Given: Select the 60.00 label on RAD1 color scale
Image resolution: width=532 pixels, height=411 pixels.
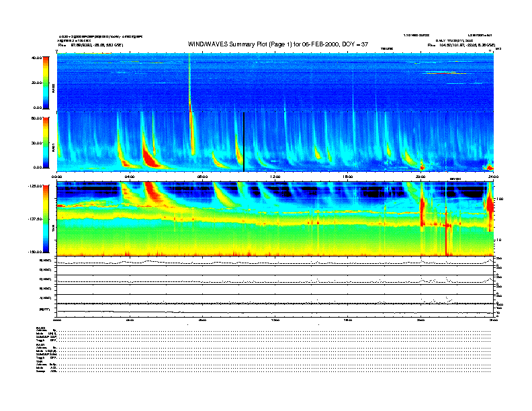Looking at the screenshot, I should point(36,118).
